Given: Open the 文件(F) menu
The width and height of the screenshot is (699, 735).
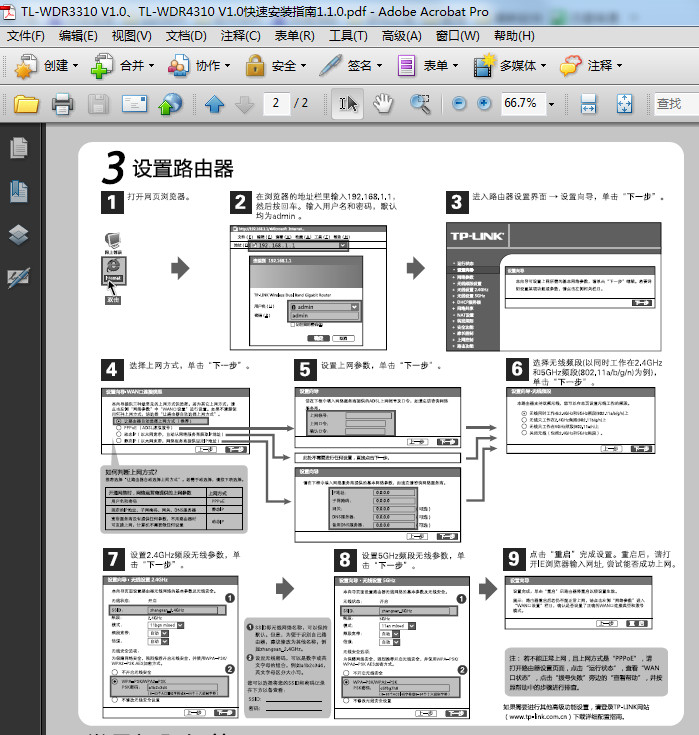Looking at the screenshot, I should (26, 36).
